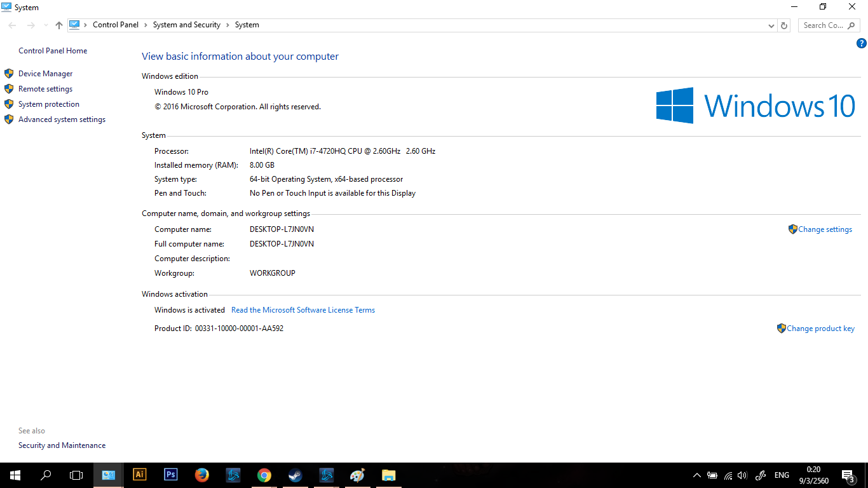Open Control Panel Home
868x488 pixels.
pos(53,51)
